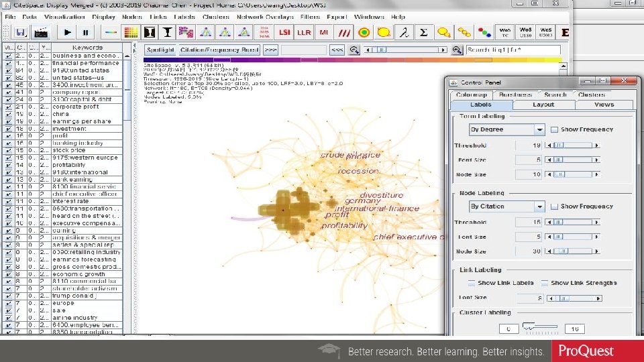
Task: Click the <<< backward button
Action: point(337,50)
